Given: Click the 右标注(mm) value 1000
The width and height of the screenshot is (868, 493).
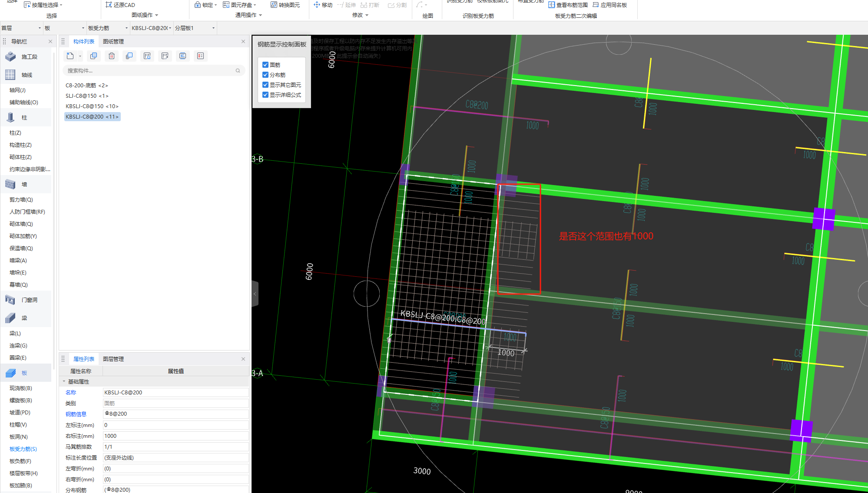Looking at the screenshot, I should [176, 436].
